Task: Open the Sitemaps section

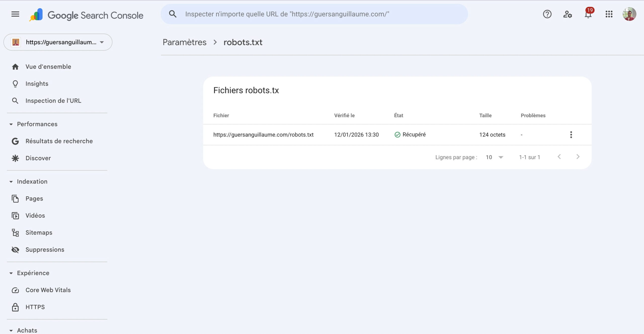Action: (39, 232)
